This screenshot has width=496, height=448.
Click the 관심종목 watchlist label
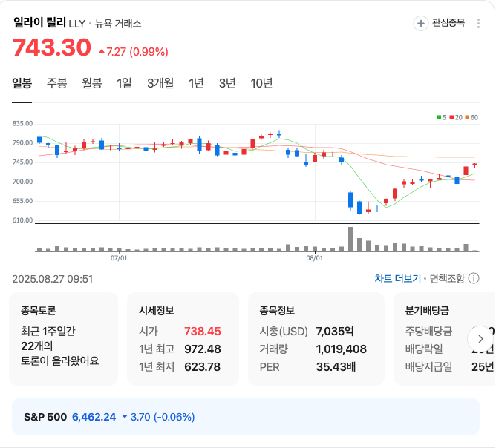pyautogui.click(x=448, y=23)
